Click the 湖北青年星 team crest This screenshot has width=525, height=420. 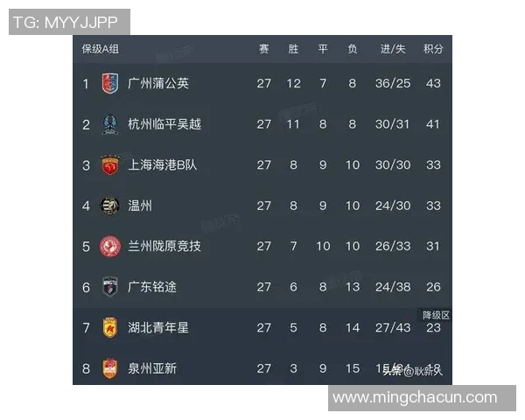click(109, 327)
